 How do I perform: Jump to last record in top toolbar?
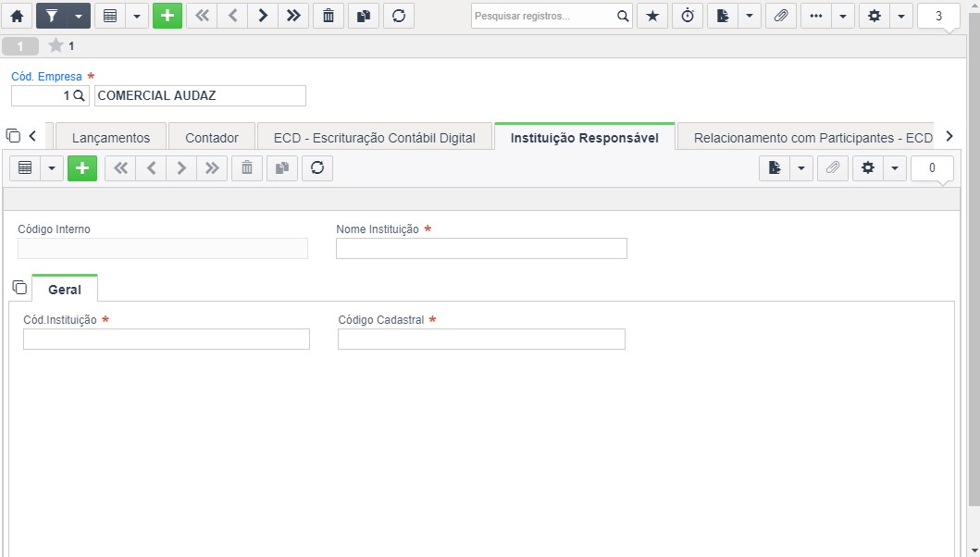(293, 16)
